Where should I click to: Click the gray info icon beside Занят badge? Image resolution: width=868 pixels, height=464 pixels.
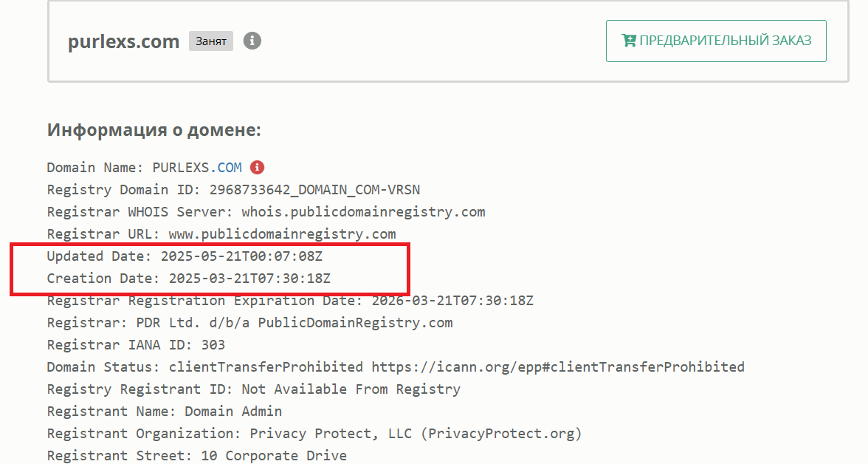point(252,41)
